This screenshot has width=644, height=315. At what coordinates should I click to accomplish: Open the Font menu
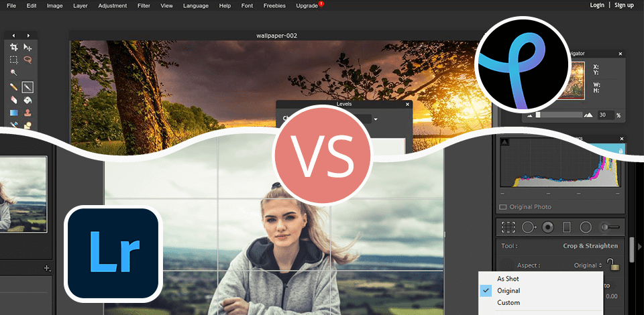click(x=248, y=6)
